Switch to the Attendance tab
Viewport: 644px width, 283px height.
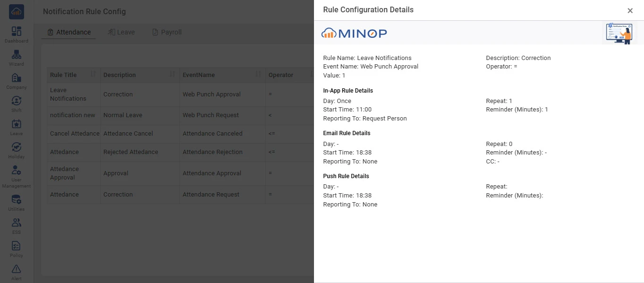69,32
